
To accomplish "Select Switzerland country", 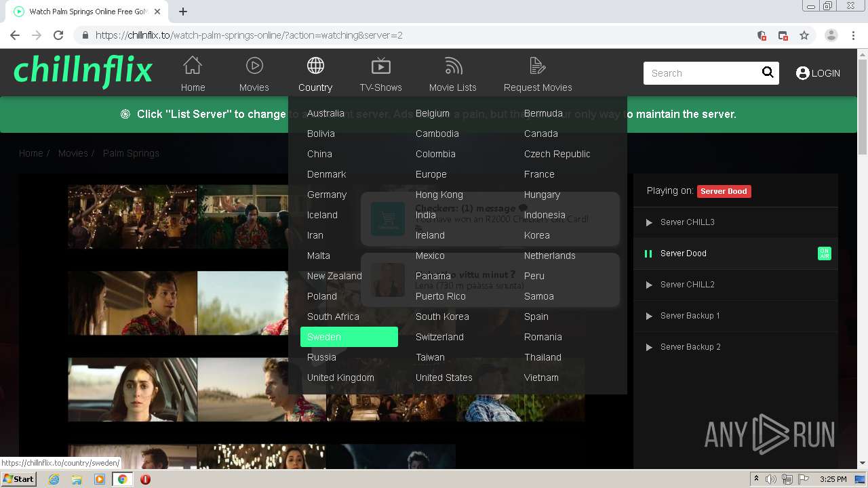I will coord(439,337).
